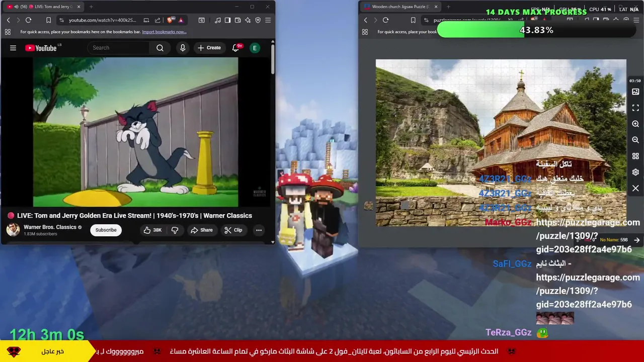Click the puzzlegarage.com address bar
Screen dimensions: 644x362
[468, 20]
